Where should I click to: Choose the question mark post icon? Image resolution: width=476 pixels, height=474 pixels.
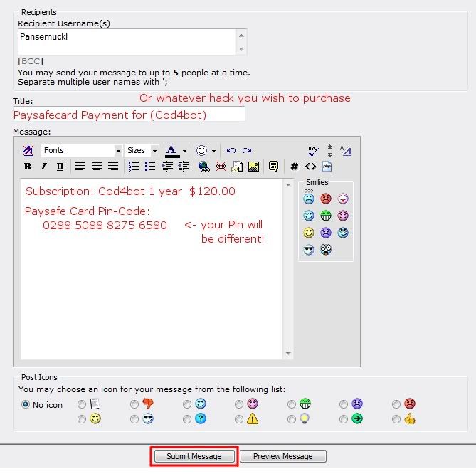pyautogui.click(x=187, y=419)
